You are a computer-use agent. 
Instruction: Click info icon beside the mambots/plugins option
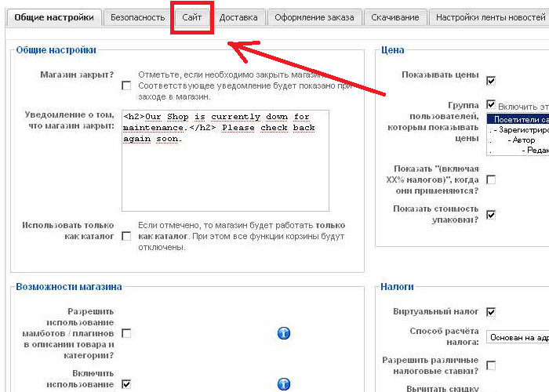[x=284, y=333]
